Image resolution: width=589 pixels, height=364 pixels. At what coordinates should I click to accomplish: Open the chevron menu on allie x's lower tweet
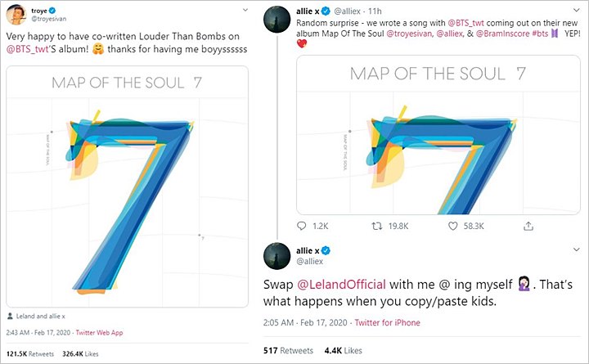[x=577, y=249]
